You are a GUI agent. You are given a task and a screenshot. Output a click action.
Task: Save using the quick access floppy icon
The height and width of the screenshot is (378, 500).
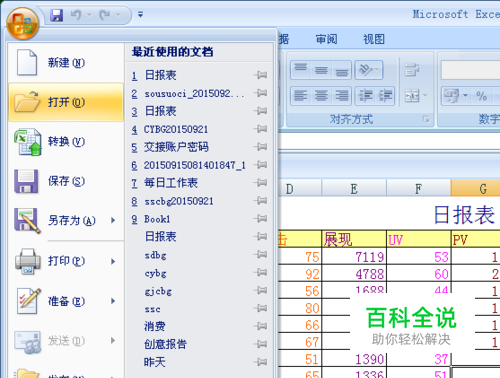(x=57, y=15)
